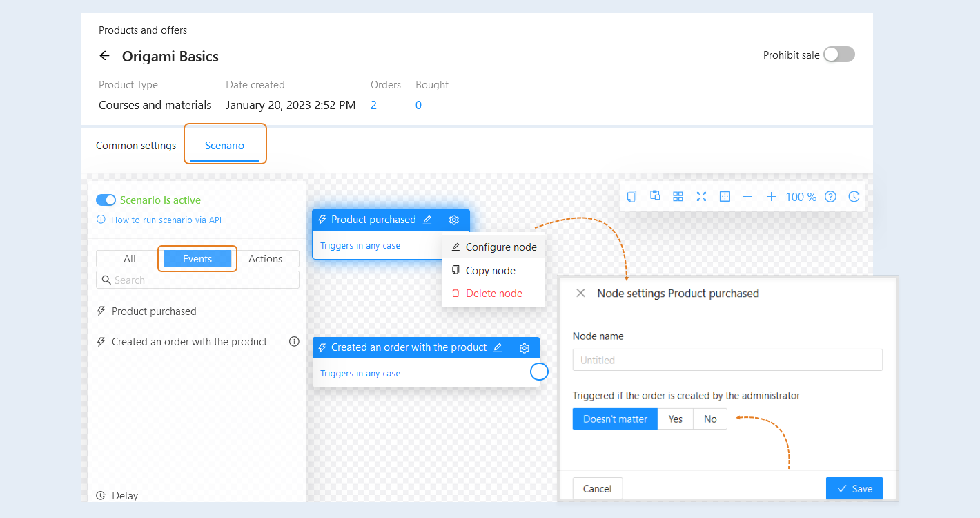Open the Bought count link showing 0
980x518 pixels.
coord(418,106)
